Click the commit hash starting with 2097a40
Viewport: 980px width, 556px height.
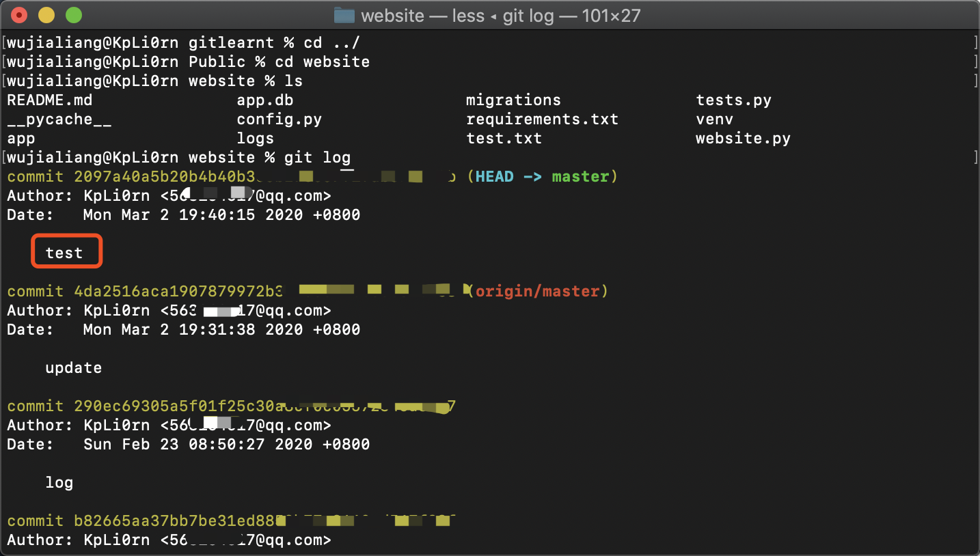pos(164,177)
